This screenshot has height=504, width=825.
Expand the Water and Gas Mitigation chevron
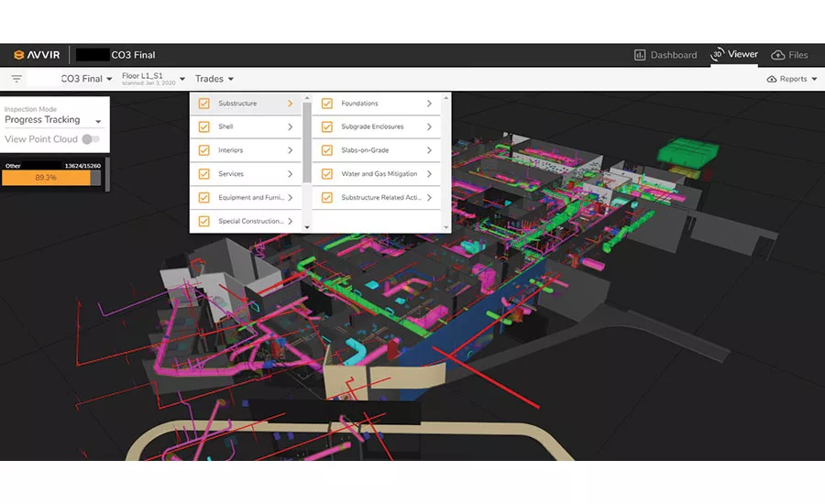click(x=429, y=174)
